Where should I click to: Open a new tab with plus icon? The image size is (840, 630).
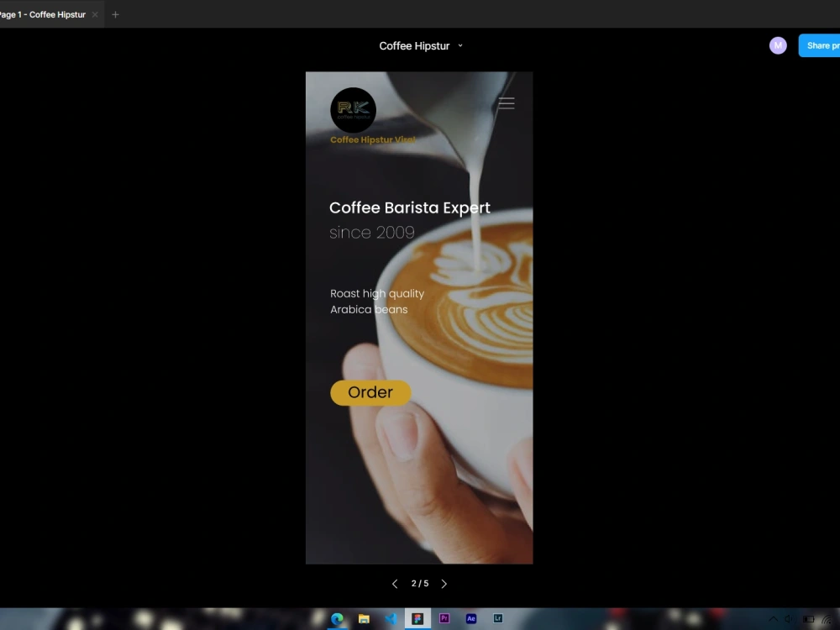coord(115,14)
